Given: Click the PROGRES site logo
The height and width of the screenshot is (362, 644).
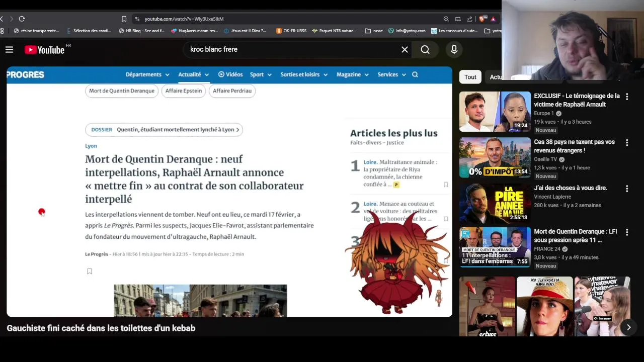Looking at the screenshot, I should point(26,74).
